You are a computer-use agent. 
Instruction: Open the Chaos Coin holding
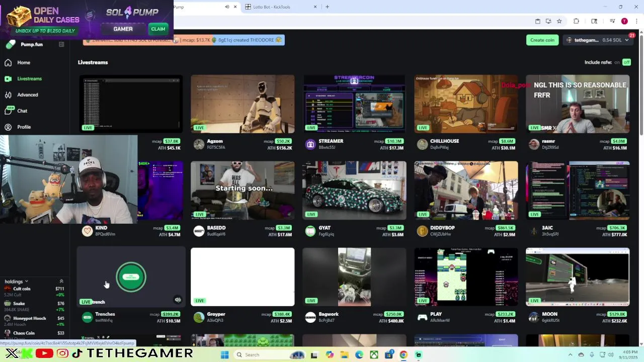click(34, 333)
